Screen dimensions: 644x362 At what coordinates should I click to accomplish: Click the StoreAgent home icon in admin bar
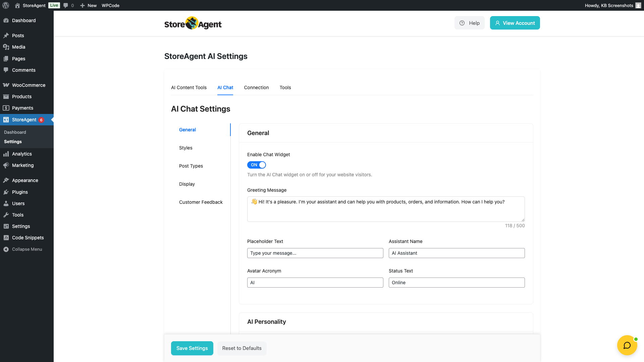tap(17, 5)
